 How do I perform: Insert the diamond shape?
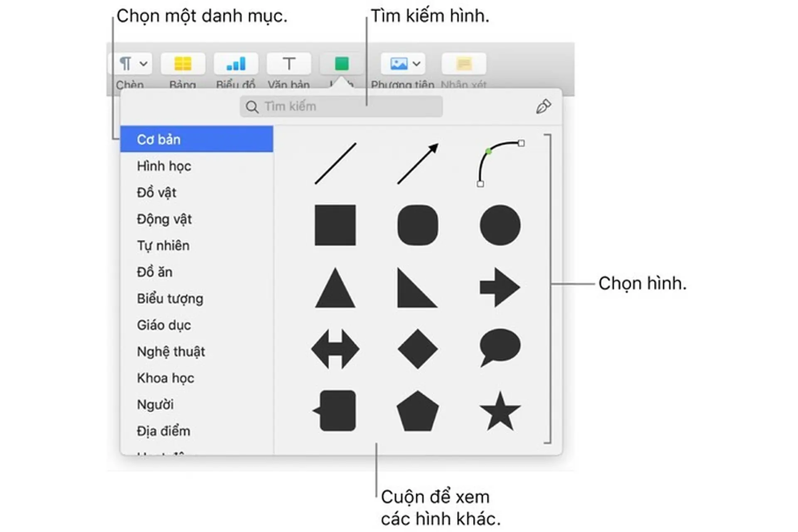[418, 349]
